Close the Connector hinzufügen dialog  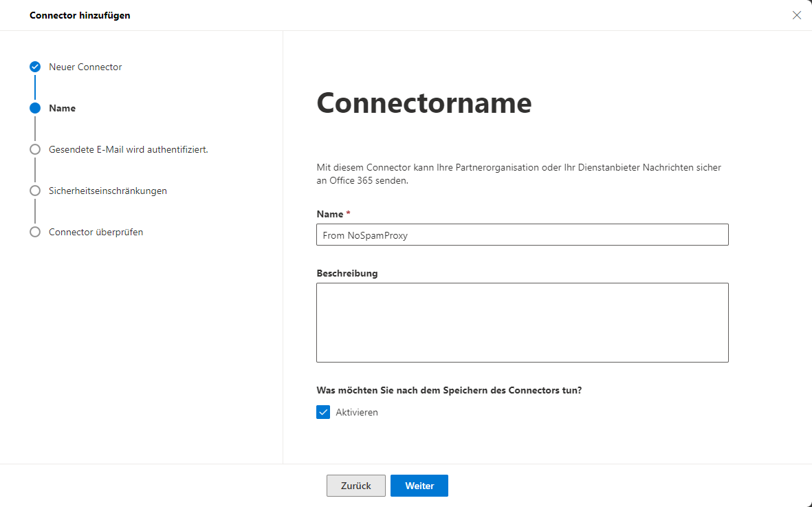796,15
